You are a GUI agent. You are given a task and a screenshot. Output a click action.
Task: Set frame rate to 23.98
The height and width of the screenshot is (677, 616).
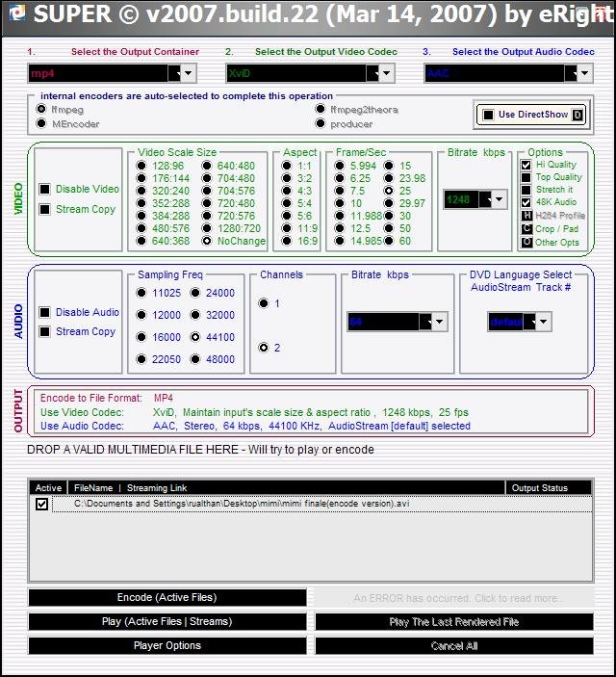[x=389, y=178]
